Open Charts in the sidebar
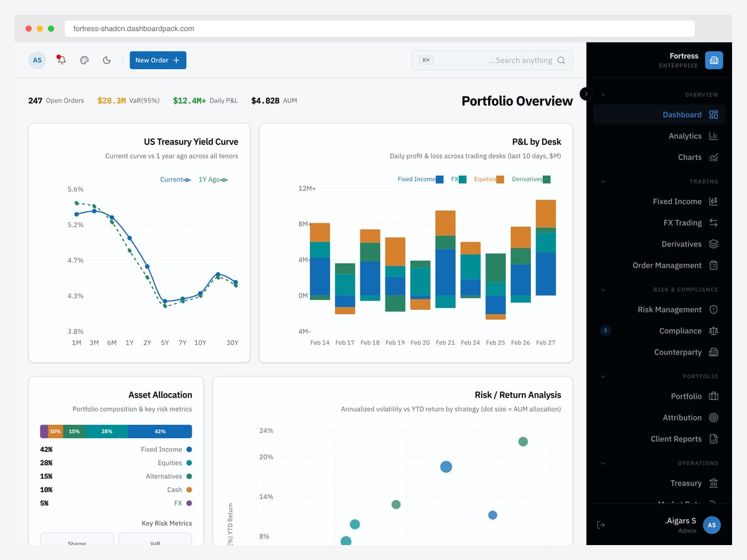Screen dimensions: 747x560 point(659,157)
